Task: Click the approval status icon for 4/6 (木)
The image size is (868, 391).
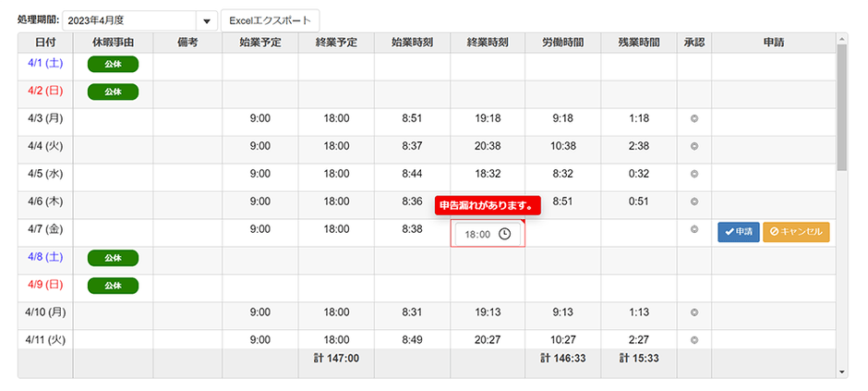Action: (693, 202)
